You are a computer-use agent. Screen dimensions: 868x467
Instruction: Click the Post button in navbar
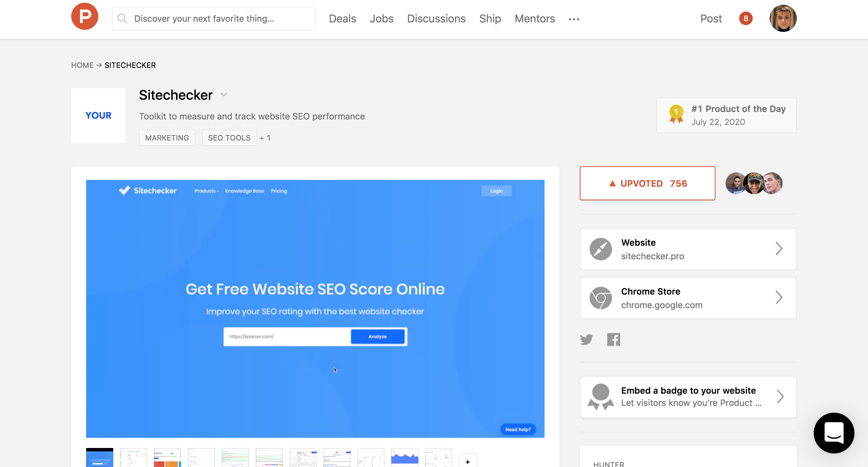click(x=711, y=18)
